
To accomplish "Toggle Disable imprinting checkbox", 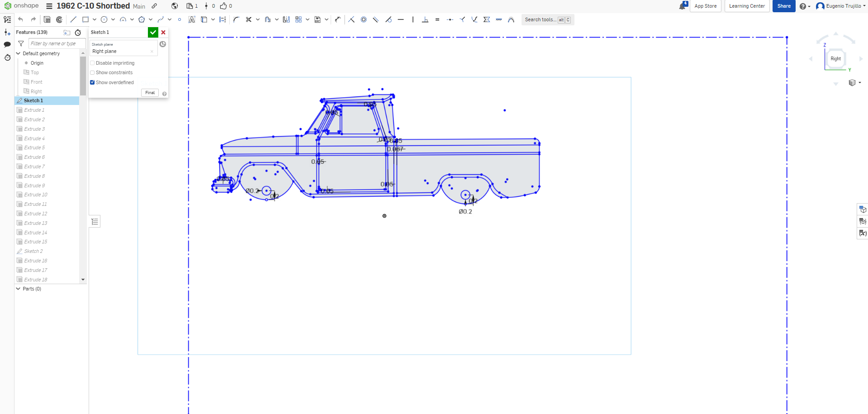I will pyautogui.click(x=92, y=63).
